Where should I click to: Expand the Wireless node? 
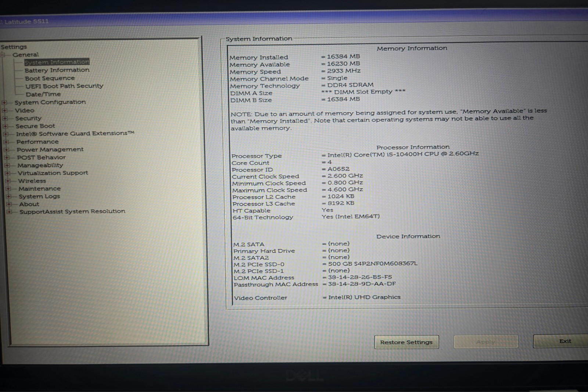pos(8,181)
